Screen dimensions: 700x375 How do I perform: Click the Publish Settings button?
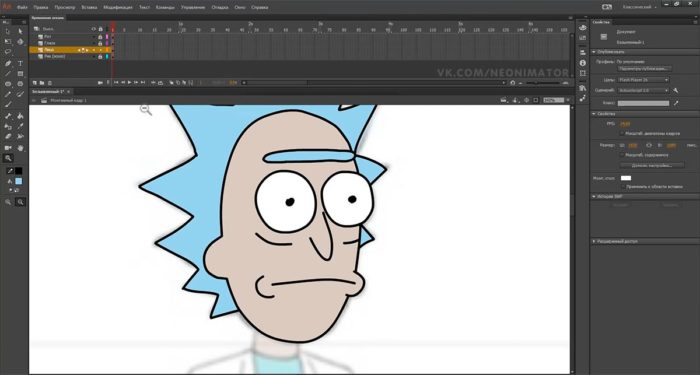point(645,69)
